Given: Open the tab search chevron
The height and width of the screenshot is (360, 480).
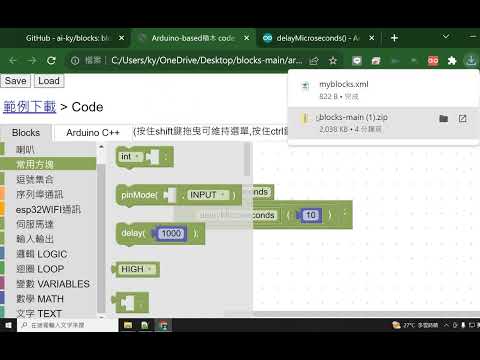Looking at the screenshot, I should click(x=446, y=36).
